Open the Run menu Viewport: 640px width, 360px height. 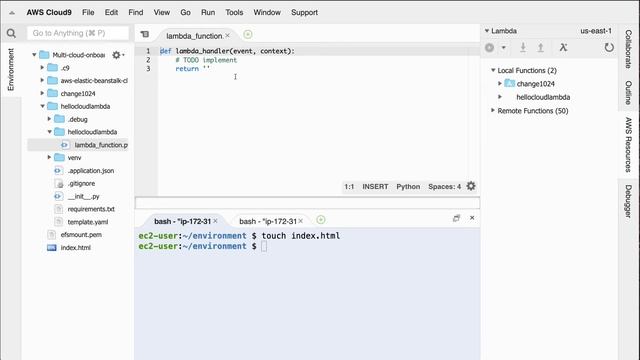tap(208, 12)
